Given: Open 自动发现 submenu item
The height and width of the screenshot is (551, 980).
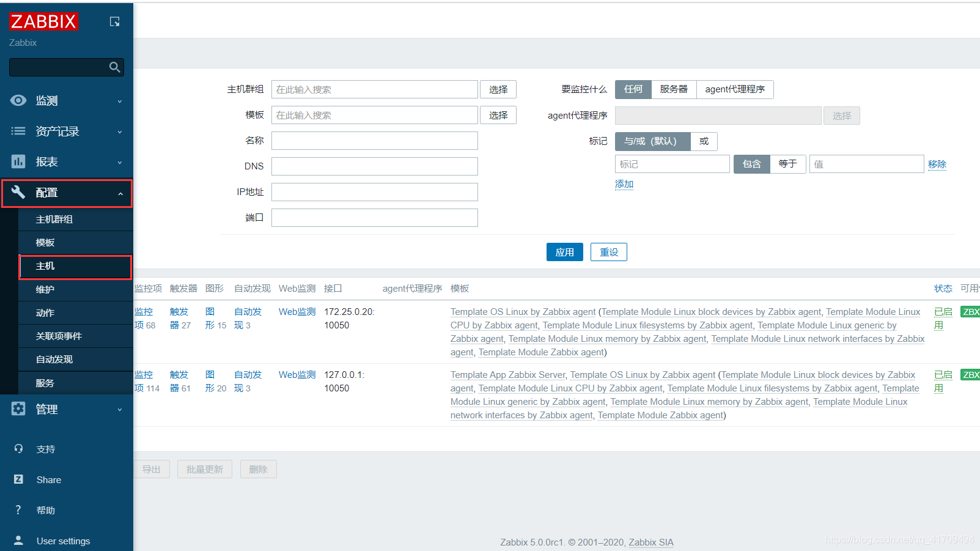Looking at the screenshot, I should click(x=76, y=359).
